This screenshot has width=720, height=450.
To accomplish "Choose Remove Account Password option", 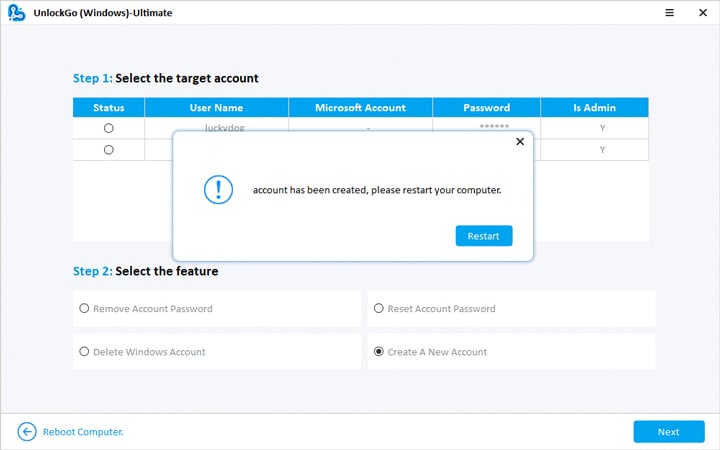I will pos(85,309).
